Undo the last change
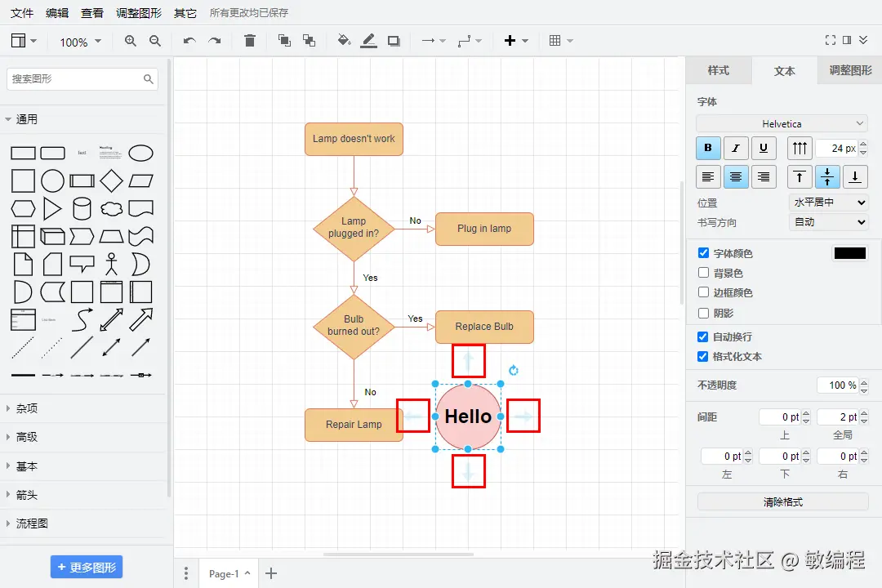 click(189, 41)
